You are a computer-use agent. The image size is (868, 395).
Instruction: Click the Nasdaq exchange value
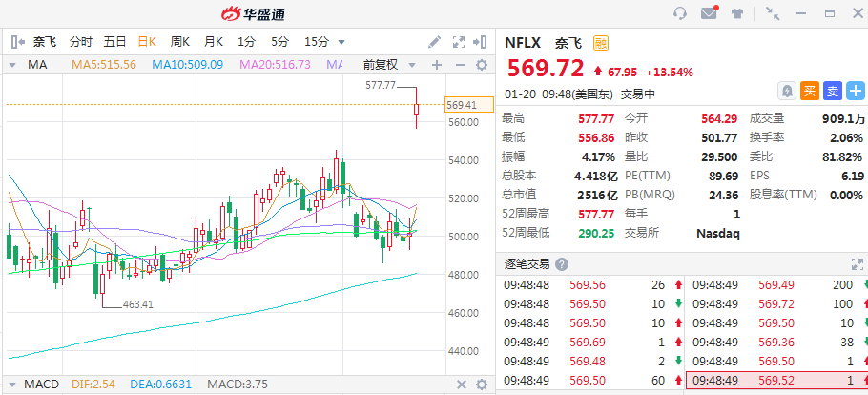(x=718, y=233)
